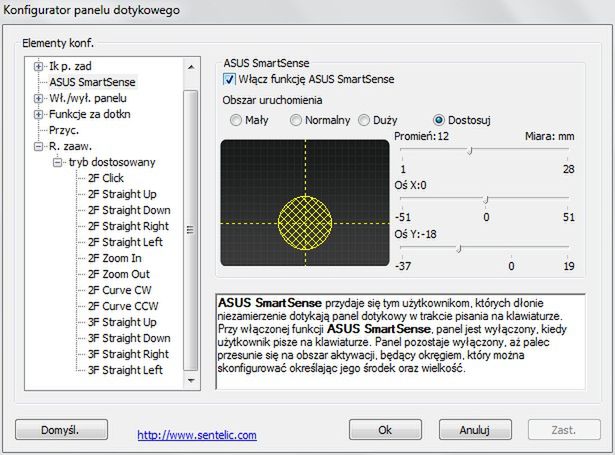This screenshot has width=615, height=455.
Task: Open the Przyc. tree item
Action: tap(64, 130)
